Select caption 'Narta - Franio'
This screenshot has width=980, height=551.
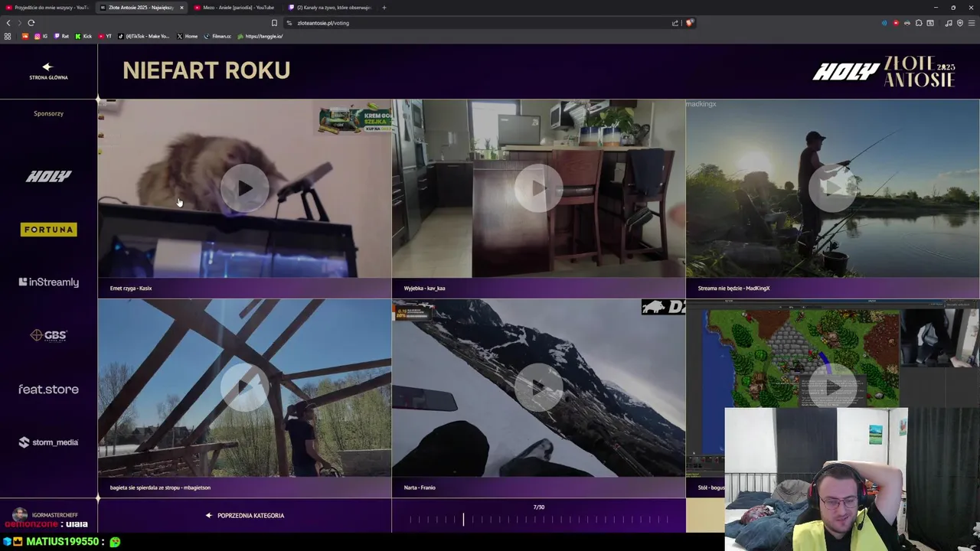pyautogui.click(x=420, y=487)
